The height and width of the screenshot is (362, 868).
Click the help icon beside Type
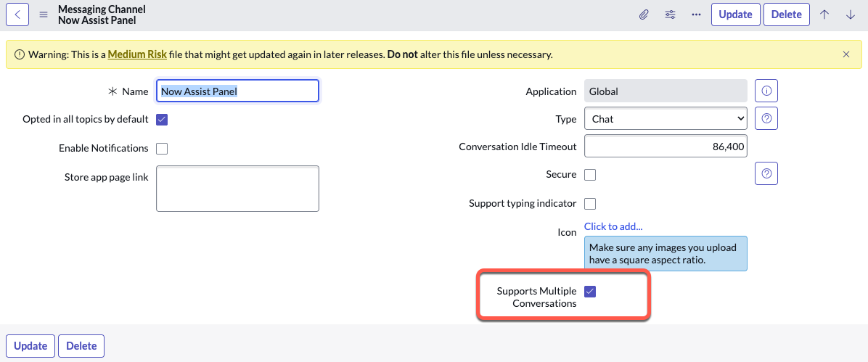(766, 118)
